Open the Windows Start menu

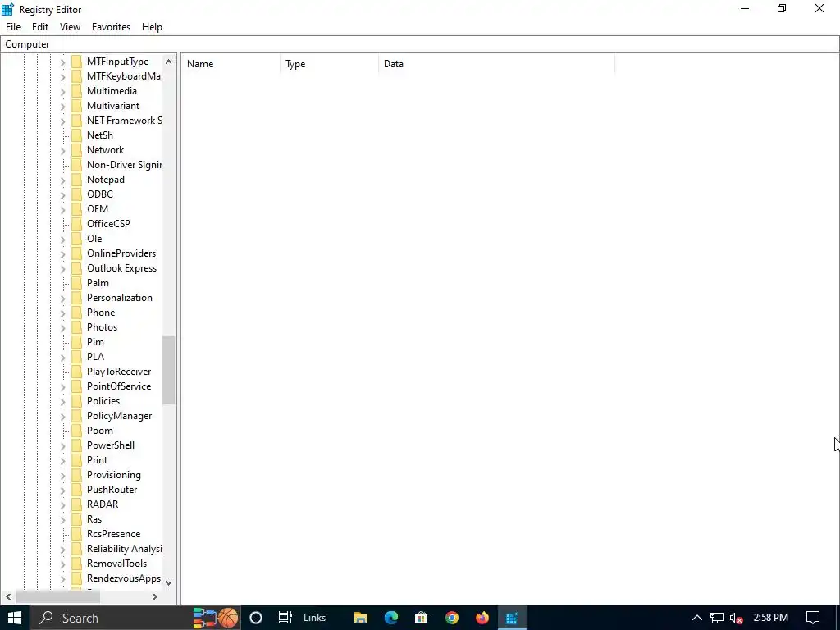click(x=15, y=618)
